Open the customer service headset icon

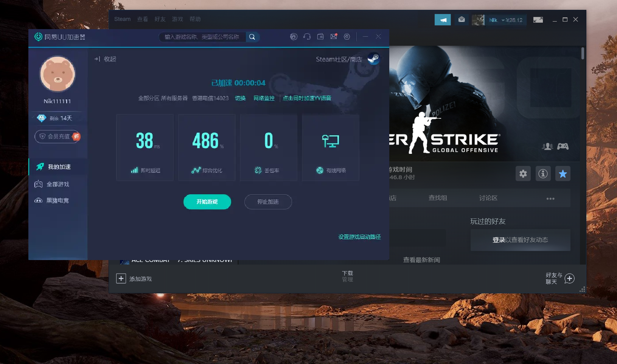coord(307,37)
